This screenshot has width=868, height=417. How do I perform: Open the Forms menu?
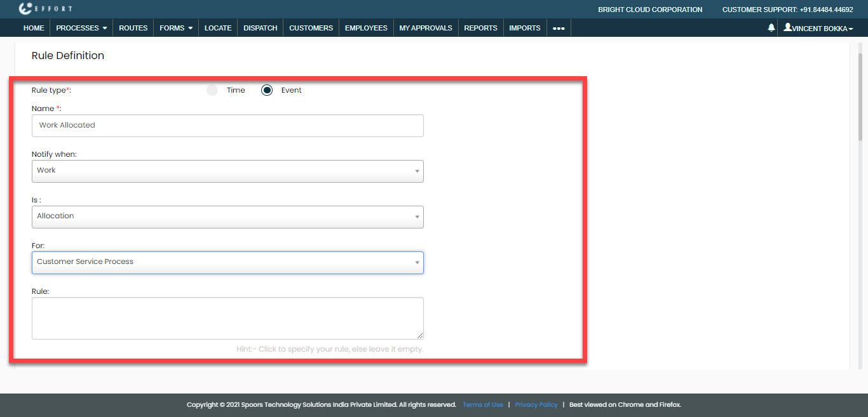click(x=176, y=28)
